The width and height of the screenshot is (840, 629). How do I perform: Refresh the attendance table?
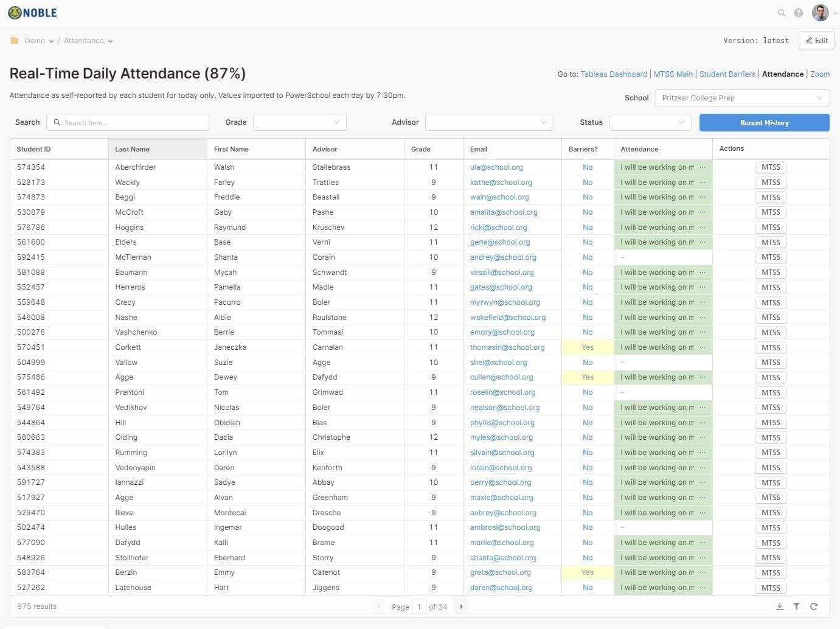814,606
